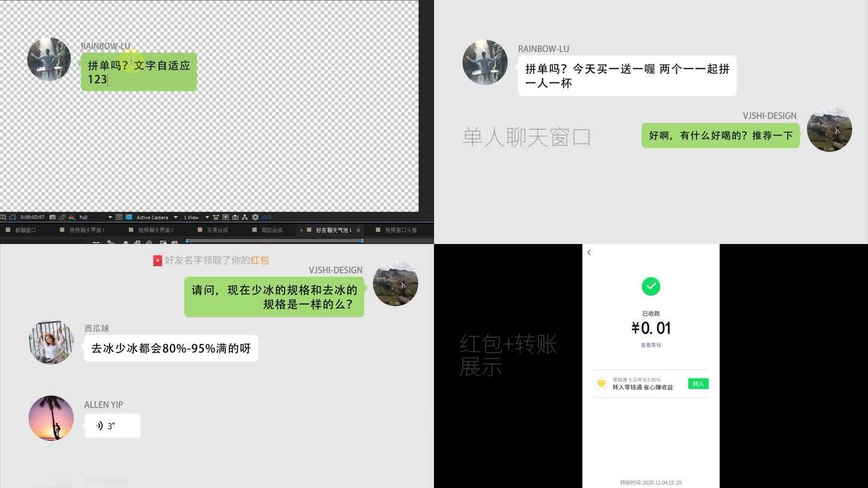Click the 红包+转账 展示 caption text
Viewport: 868px width, 488px height.
pos(508,355)
